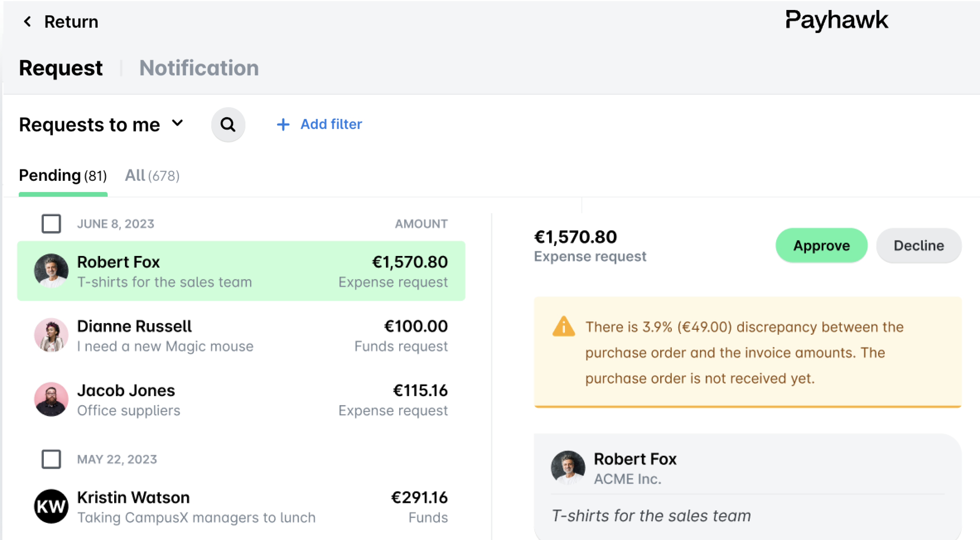Switch to the Request tab

coord(61,68)
